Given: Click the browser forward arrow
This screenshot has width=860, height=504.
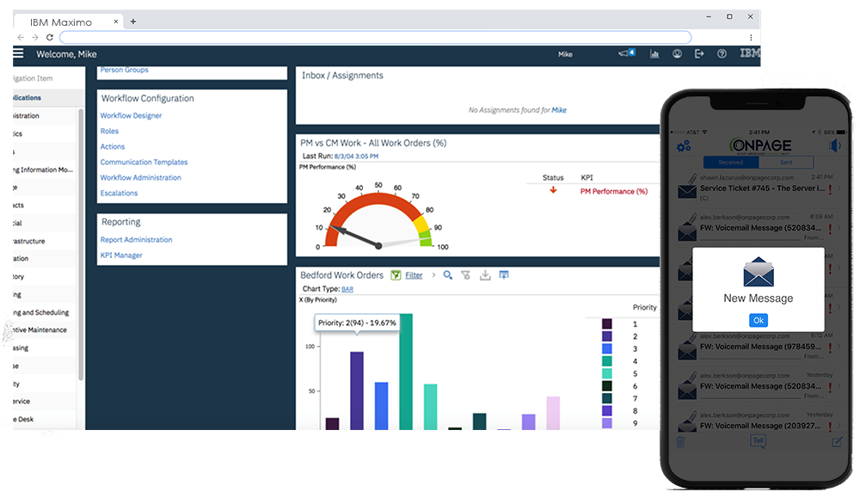Looking at the screenshot, I should tap(35, 37).
